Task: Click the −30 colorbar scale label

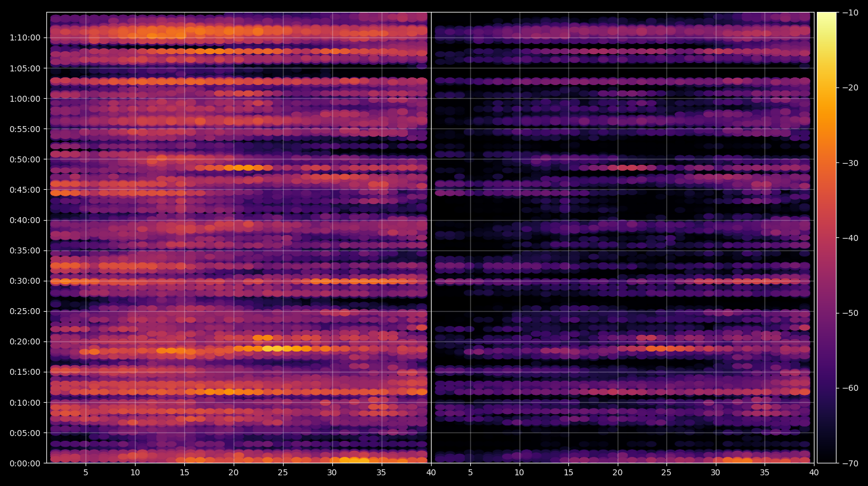Action: coord(851,163)
